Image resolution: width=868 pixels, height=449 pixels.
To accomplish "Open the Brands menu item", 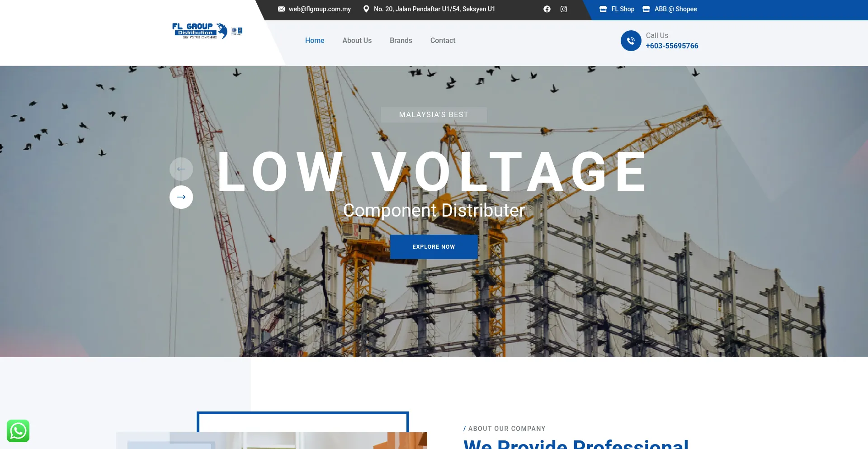I will (401, 40).
